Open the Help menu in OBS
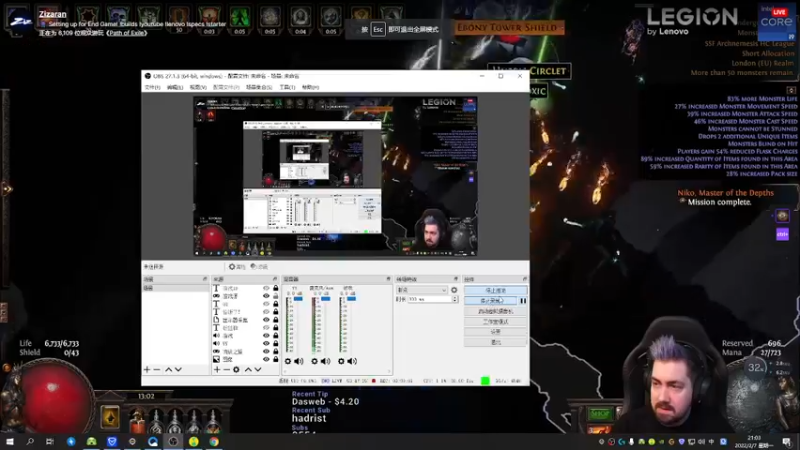 (x=310, y=87)
